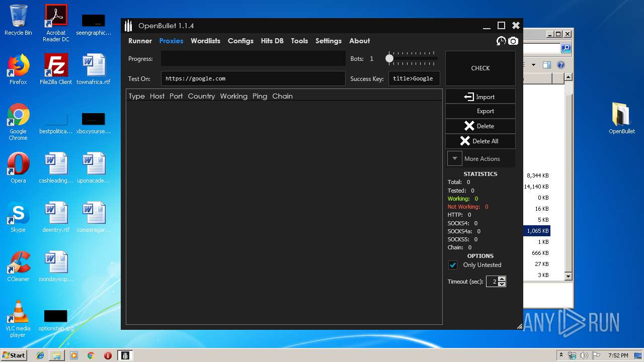Viewport: 644px width, 362px height.
Task: Click Explorer window search magnifier button
Action: pyautogui.click(x=566, y=48)
